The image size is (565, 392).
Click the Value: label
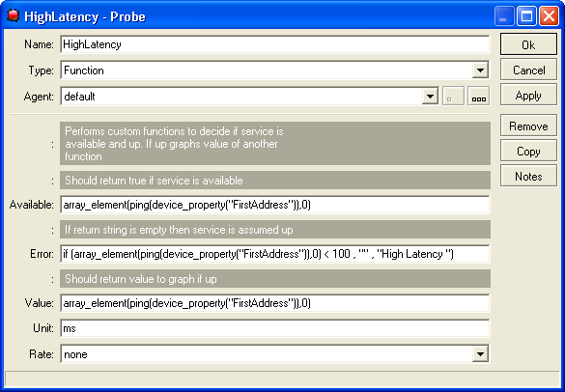(x=40, y=303)
